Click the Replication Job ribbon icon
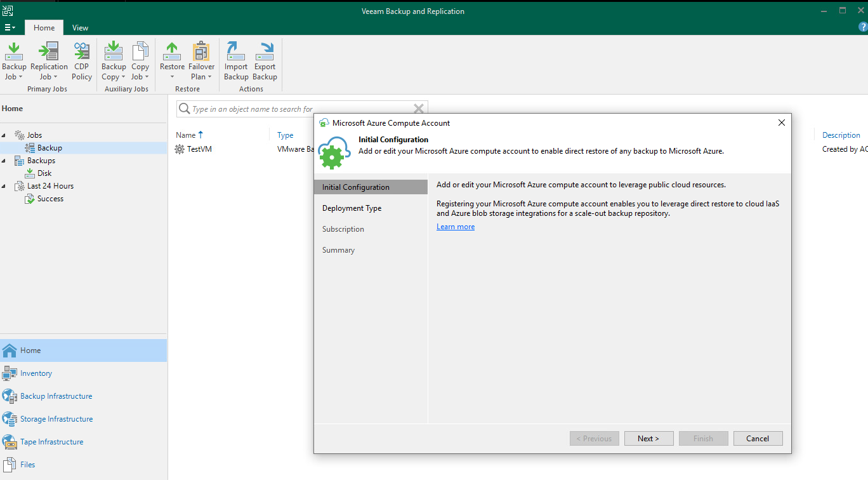 [49, 51]
